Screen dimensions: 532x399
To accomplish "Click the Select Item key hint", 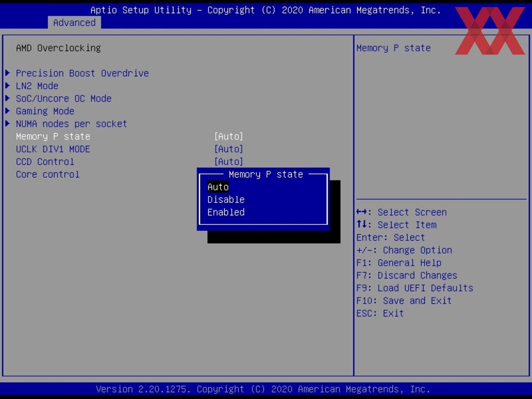I will (x=396, y=225).
